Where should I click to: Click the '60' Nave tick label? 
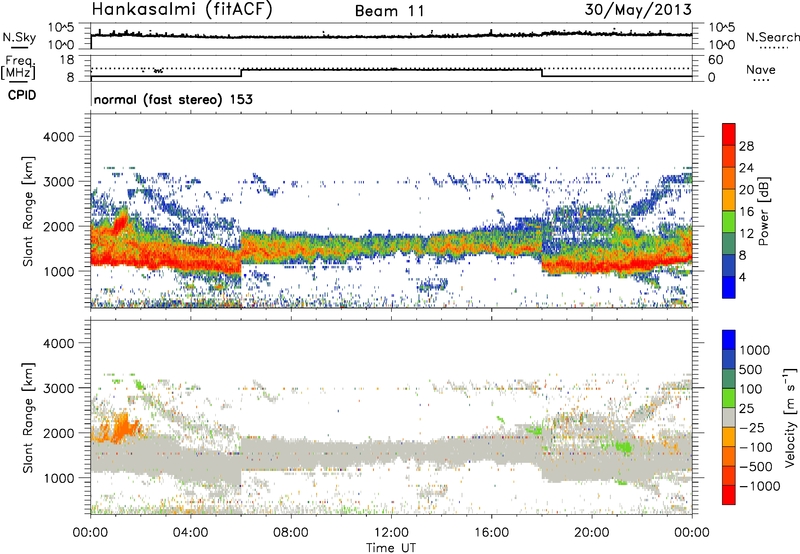715,60
